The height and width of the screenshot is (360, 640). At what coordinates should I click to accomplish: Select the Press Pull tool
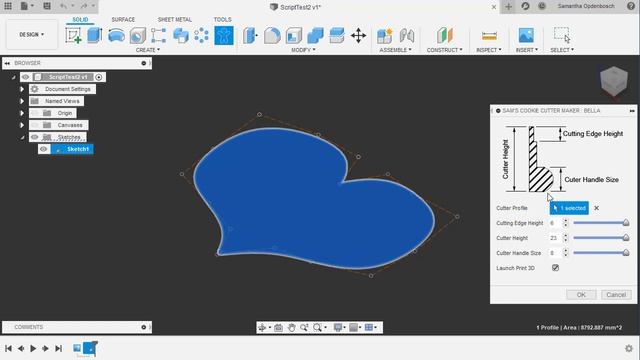tap(250, 36)
